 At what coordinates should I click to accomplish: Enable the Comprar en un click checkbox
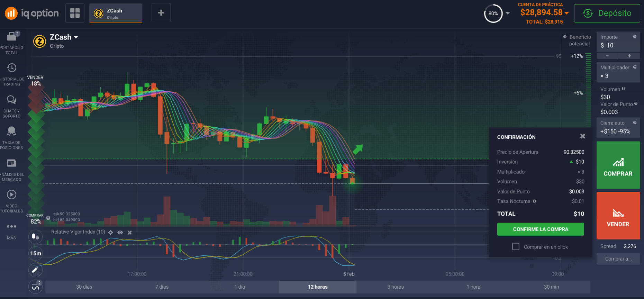point(516,247)
